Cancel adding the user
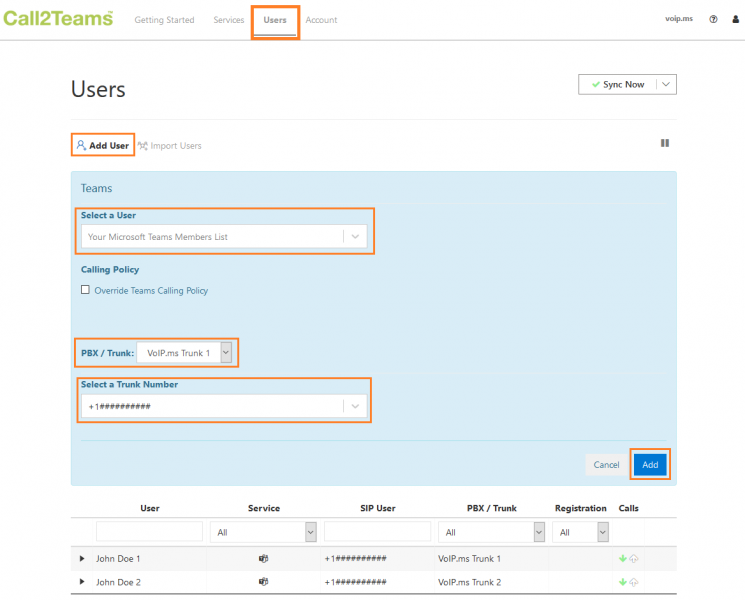 (x=606, y=465)
